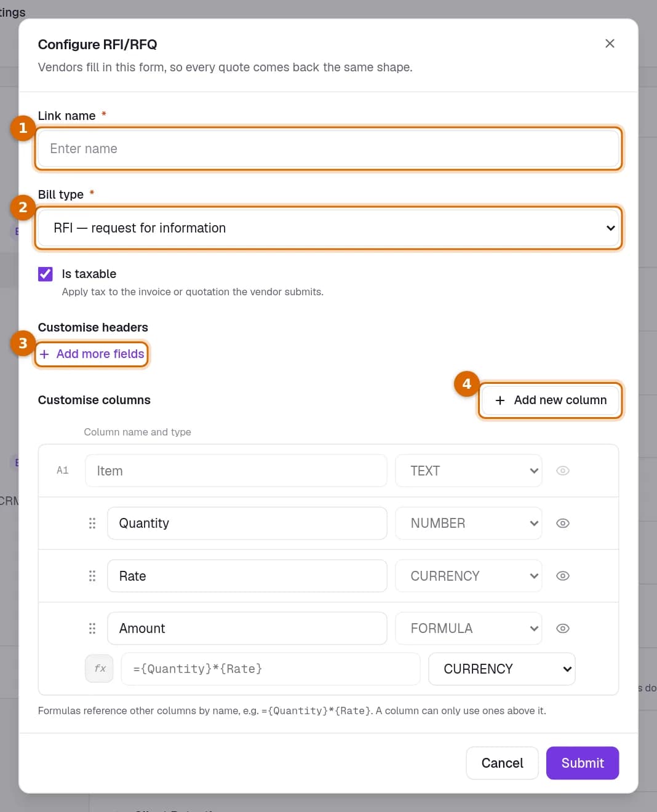Click the Quantity column name field
The height and width of the screenshot is (812, 657).
(247, 523)
